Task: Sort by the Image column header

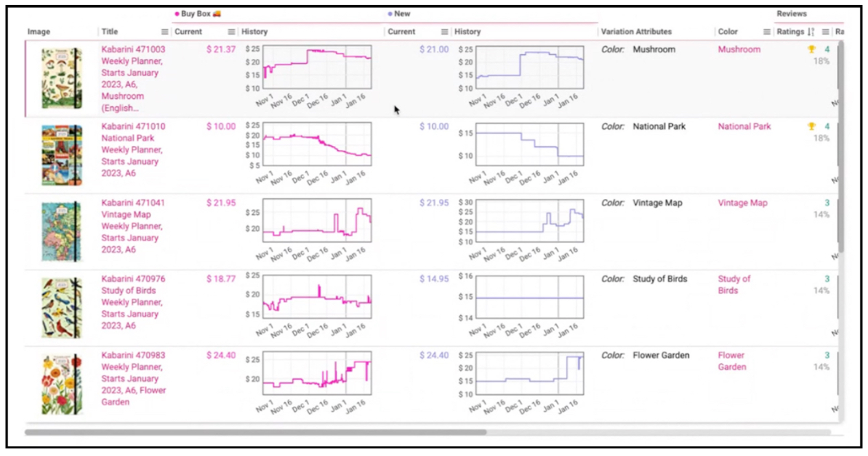Action: click(39, 32)
